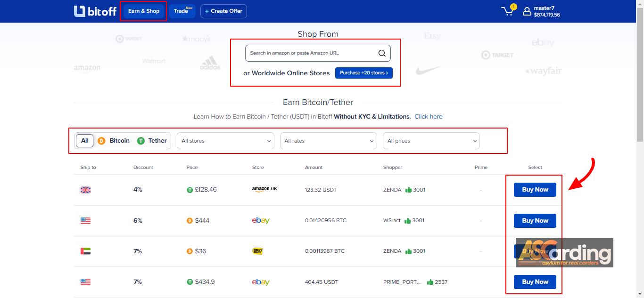The width and height of the screenshot is (644, 298).
Task: Click Buy Now for £128.46 amazon.uk offer
Action: click(535, 190)
